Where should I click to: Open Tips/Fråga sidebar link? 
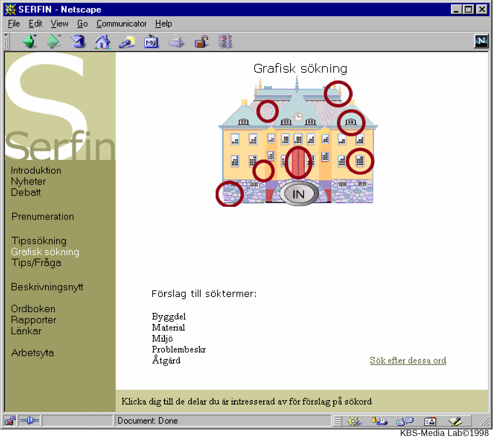pyautogui.click(x=36, y=263)
